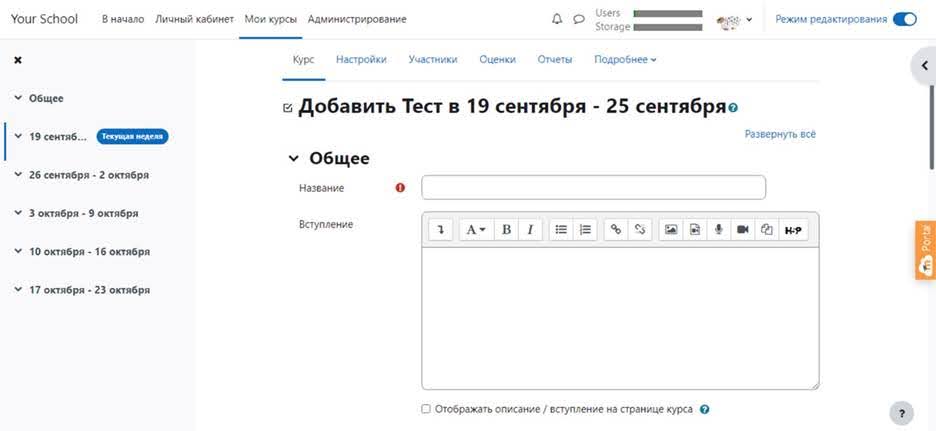Switch to the Настройки tab
The width and height of the screenshot is (936, 431).
click(361, 60)
